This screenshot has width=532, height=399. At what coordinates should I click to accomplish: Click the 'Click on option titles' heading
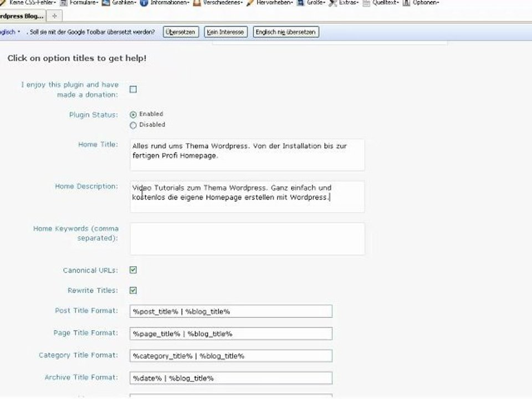[x=77, y=58]
